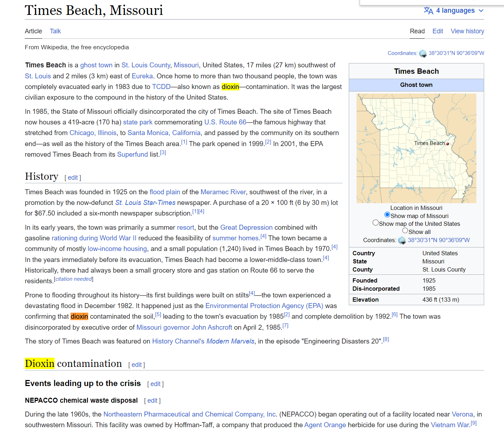This screenshot has height=430, width=504.
Task: Open Northeastern Pharmaceutical and Chemical Company link
Action: 190,414
